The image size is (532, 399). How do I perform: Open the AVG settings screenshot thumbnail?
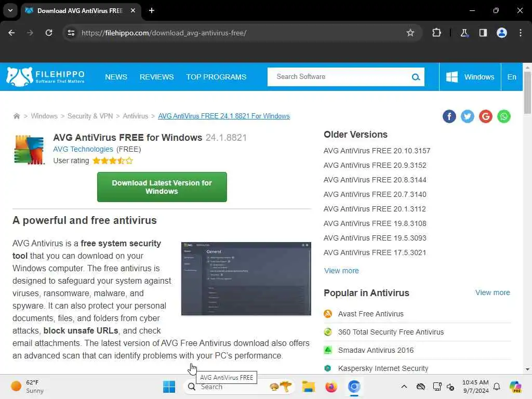(246, 278)
